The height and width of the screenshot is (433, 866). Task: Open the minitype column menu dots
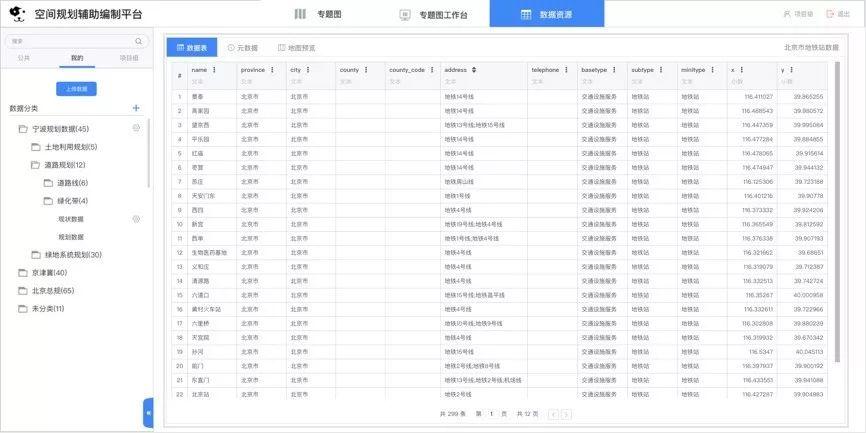pyautogui.click(x=712, y=70)
